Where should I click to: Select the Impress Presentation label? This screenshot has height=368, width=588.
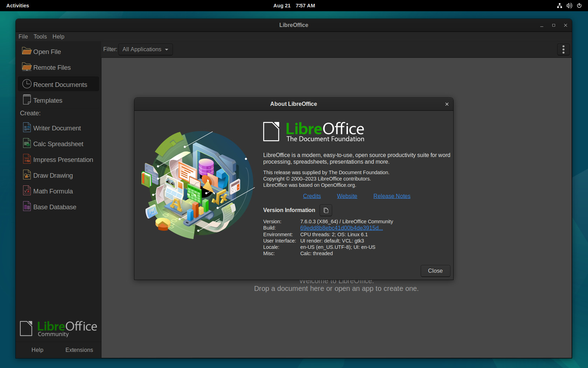pos(63,159)
